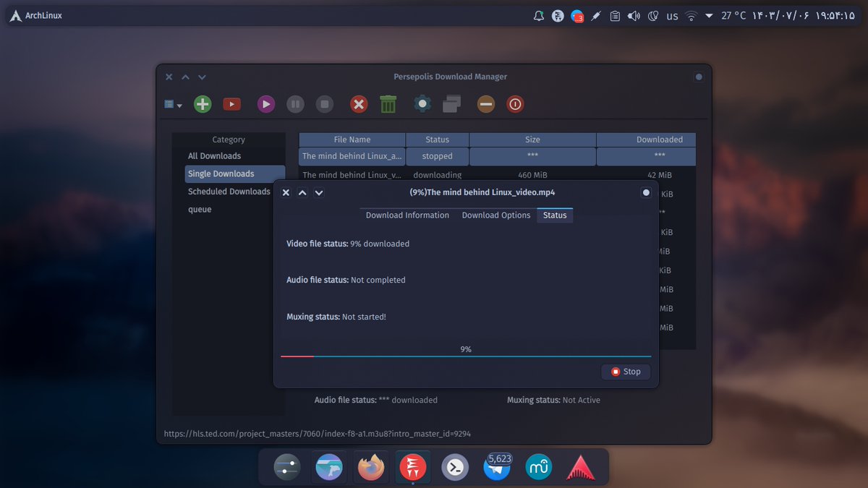Select All Downloads category
This screenshot has width=868, height=488.
point(214,156)
